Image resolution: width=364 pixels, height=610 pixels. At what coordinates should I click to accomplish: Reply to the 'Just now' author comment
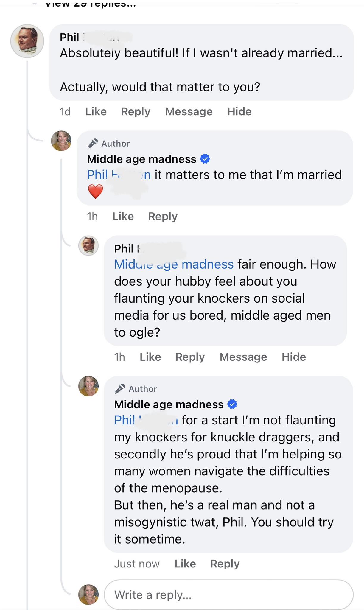pyautogui.click(x=225, y=564)
